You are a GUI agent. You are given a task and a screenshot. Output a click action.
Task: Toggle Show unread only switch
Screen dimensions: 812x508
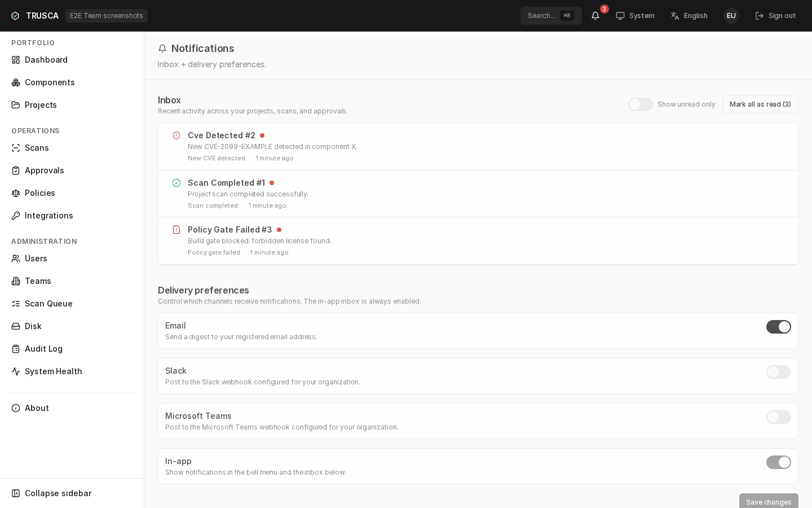tap(641, 104)
